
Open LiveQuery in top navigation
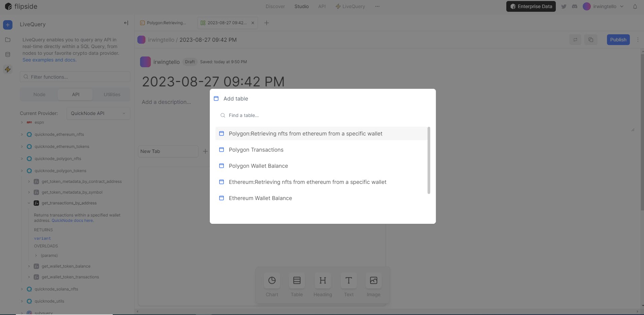350,6
